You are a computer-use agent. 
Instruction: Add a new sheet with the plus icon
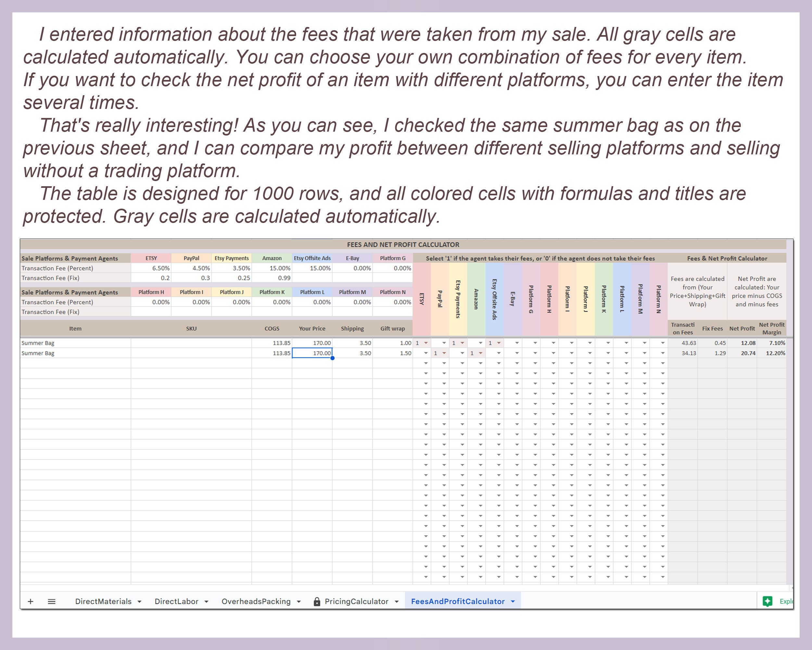pos(31,601)
